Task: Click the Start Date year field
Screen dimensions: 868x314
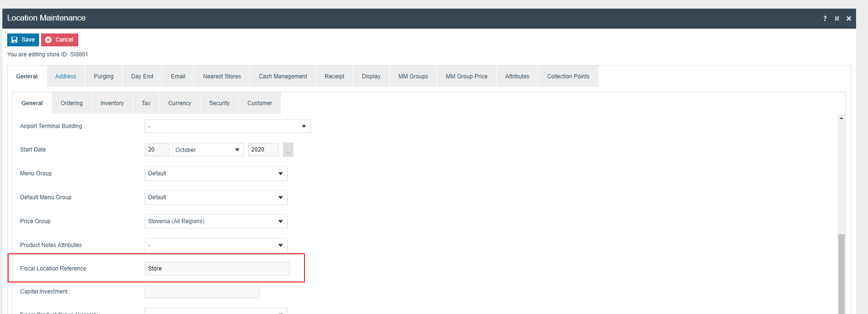Action: pyautogui.click(x=263, y=150)
